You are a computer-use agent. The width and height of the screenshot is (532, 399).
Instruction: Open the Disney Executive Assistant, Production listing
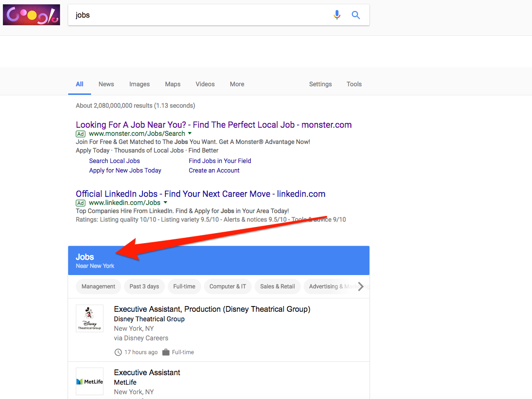(212, 309)
